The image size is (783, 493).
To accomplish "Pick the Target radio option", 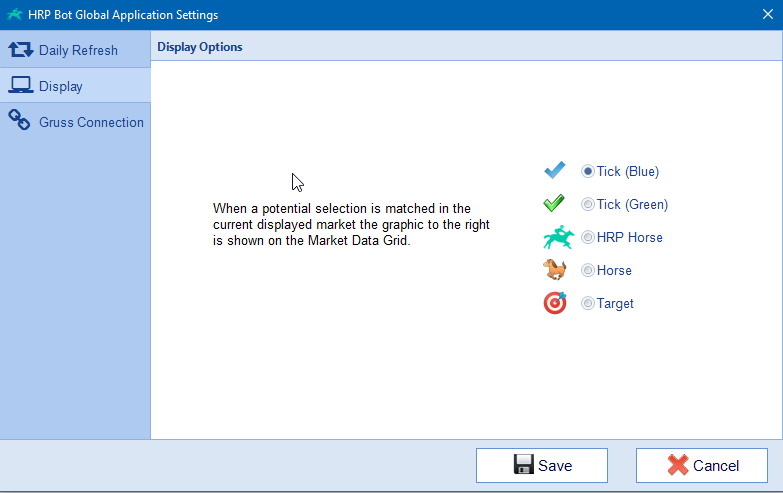I will pos(588,303).
